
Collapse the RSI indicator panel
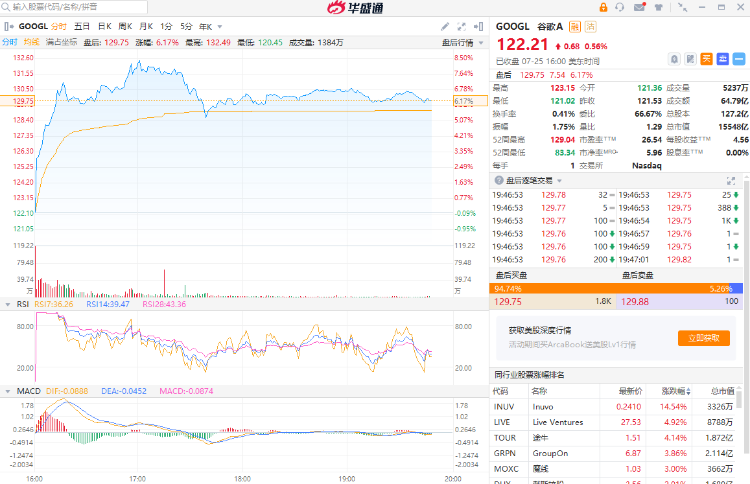click(9, 304)
